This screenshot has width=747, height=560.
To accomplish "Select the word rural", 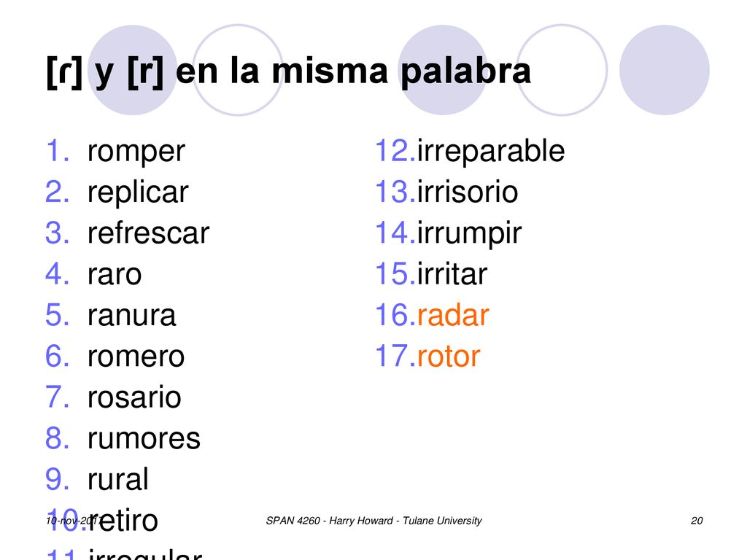I will 118,479.
